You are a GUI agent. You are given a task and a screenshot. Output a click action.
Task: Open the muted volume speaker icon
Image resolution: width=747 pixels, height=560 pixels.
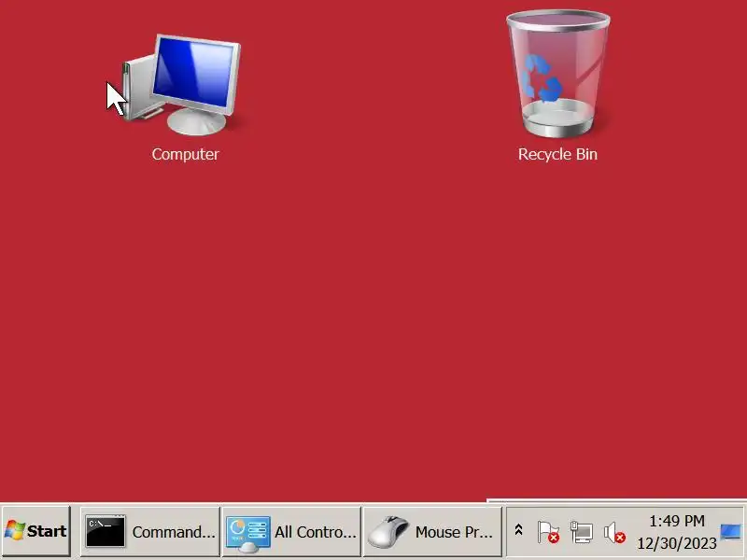(614, 532)
